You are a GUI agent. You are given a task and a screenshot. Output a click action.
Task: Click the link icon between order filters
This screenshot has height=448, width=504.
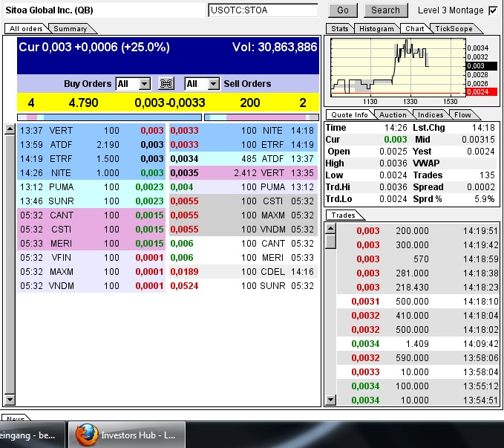166,84
